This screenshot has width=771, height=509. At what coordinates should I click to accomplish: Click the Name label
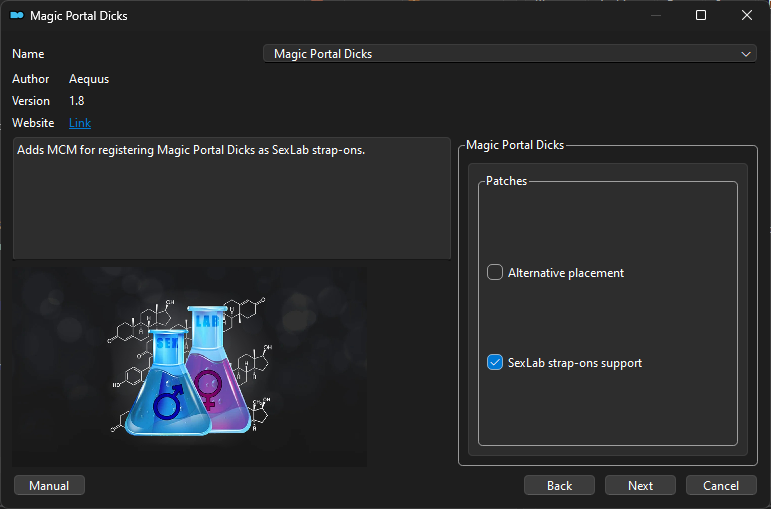[x=28, y=54]
